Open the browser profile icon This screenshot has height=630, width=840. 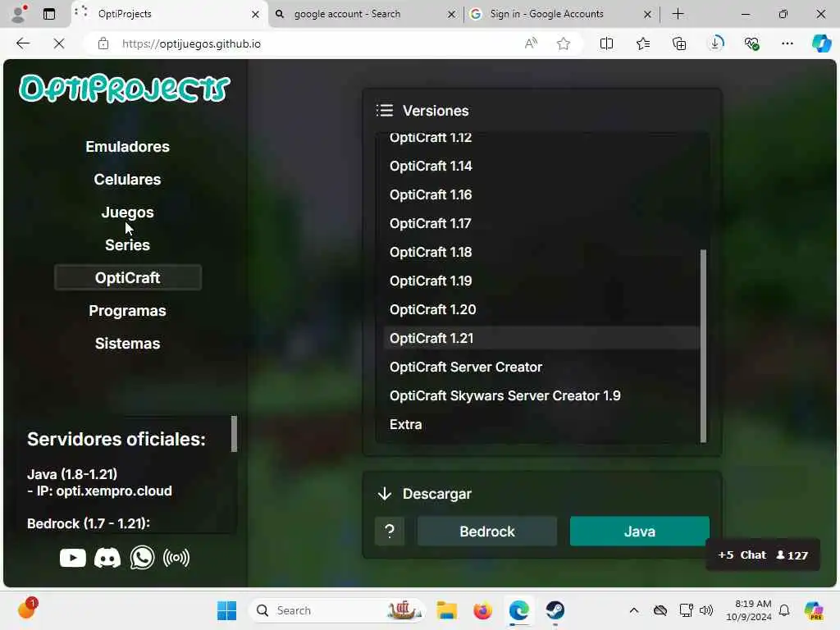(19, 14)
